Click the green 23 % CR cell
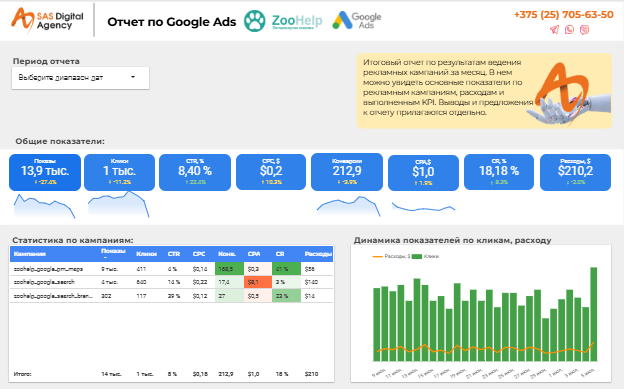 coord(286,296)
